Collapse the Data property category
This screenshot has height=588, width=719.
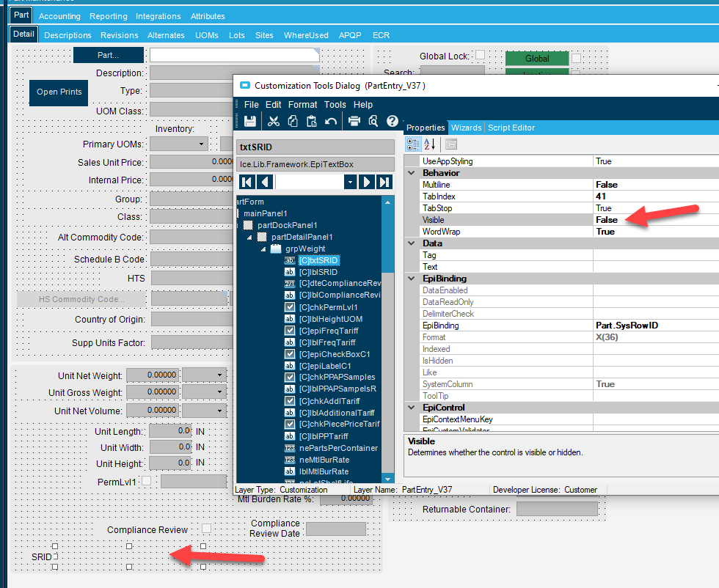[x=412, y=243]
